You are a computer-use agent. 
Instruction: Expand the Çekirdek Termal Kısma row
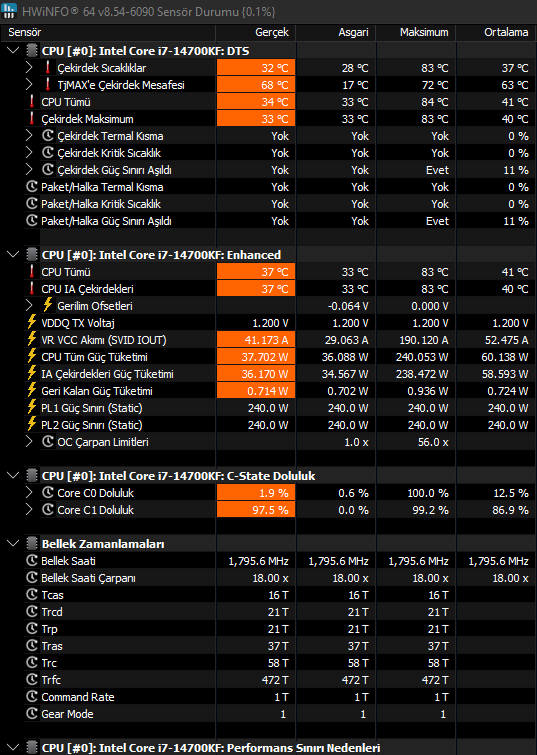tap(29, 136)
